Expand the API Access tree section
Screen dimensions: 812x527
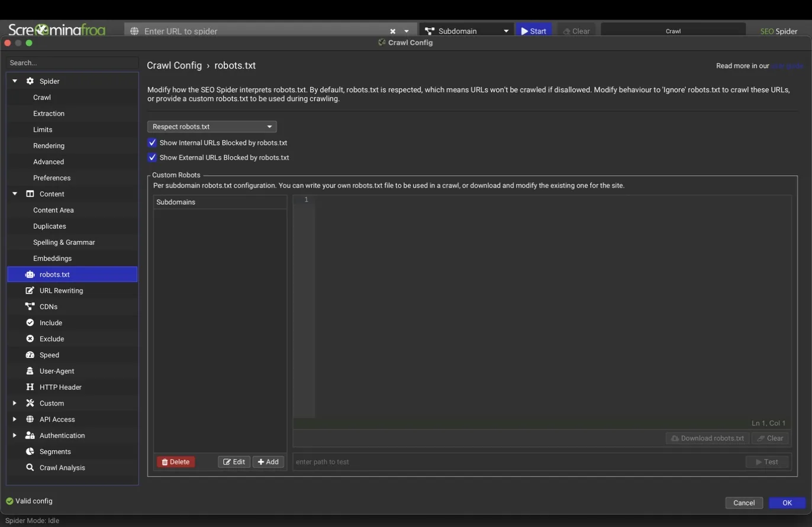click(x=15, y=419)
